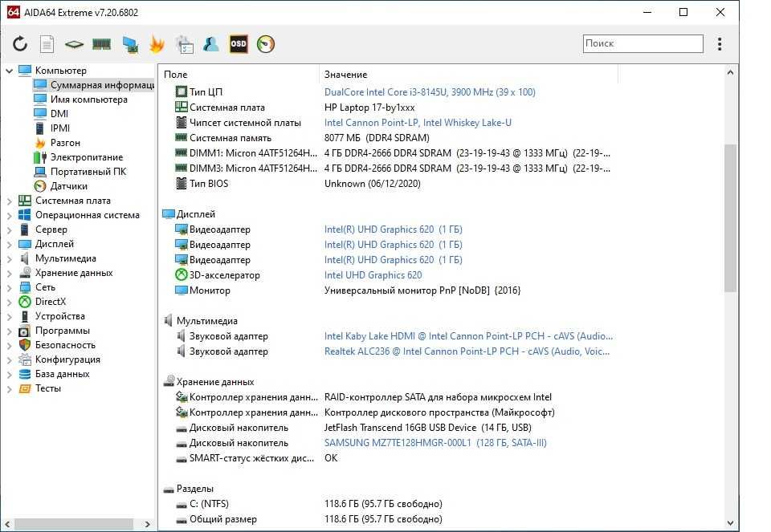This screenshot has width=771, height=532.
Task: Open the Intel Kaby Lake HDMI audio link
Action: (x=468, y=336)
